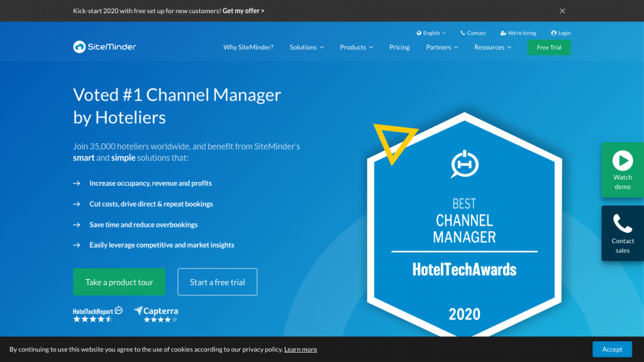
Task: Click the HotelTechReport rating badge
Action: click(x=97, y=314)
